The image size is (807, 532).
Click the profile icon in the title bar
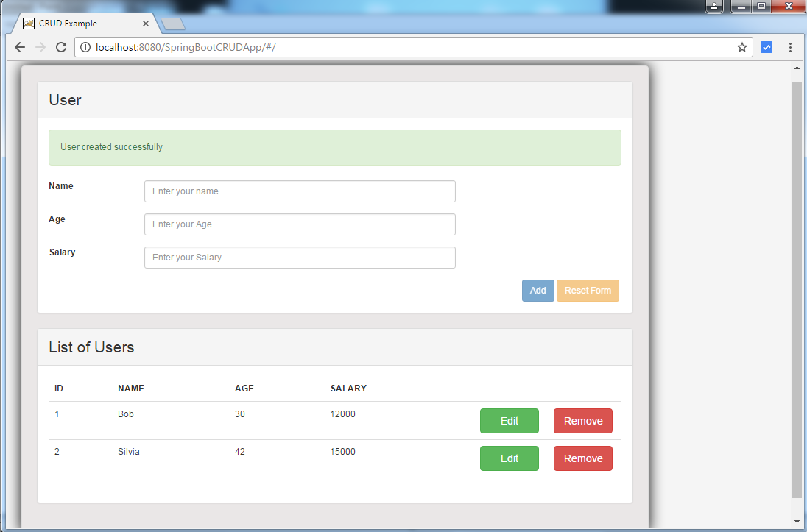pyautogui.click(x=713, y=6)
